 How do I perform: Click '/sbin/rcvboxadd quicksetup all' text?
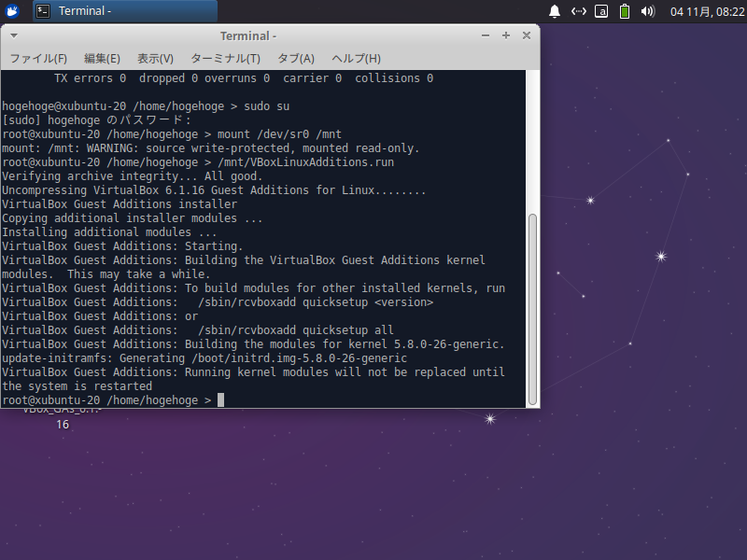(x=295, y=330)
